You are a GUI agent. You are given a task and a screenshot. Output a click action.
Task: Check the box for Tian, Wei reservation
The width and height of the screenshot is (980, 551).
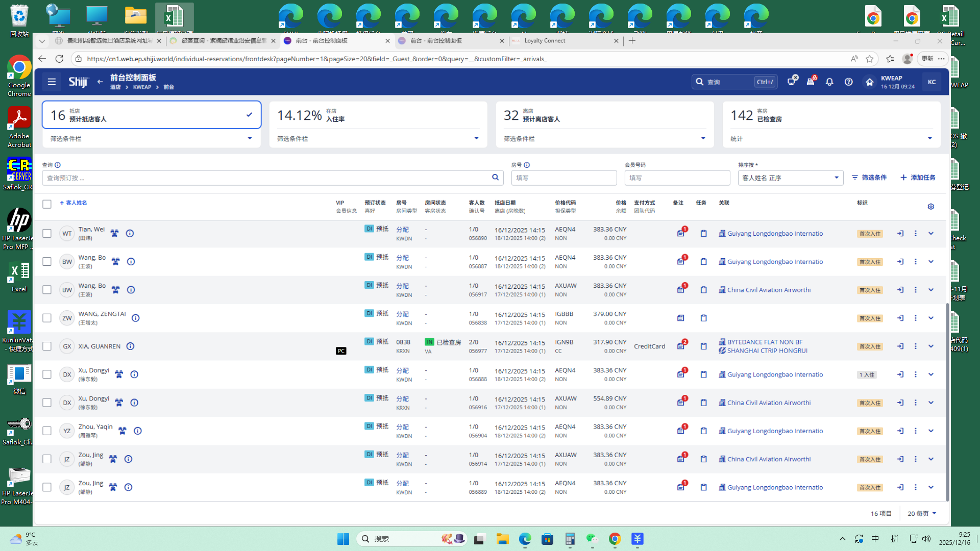pyautogui.click(x=47, y=233)
